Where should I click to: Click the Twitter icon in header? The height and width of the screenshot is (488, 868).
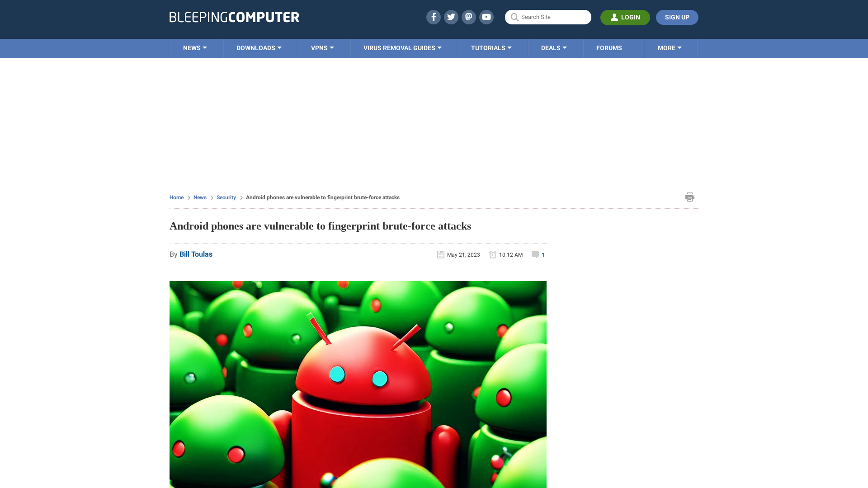point(451,17)
